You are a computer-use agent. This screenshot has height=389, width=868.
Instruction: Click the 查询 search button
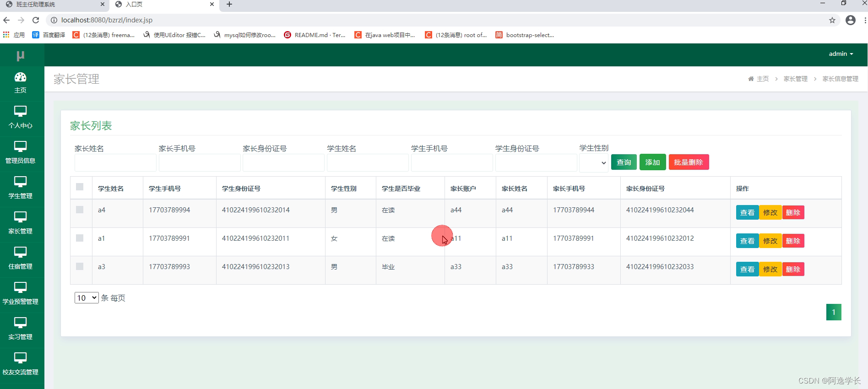(624, 162)
